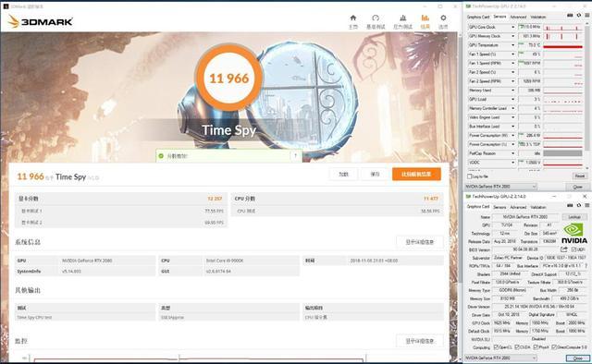The image size is (592, 364).
Task: Enable the Log to file checkbox
Action: pos(470,176)
